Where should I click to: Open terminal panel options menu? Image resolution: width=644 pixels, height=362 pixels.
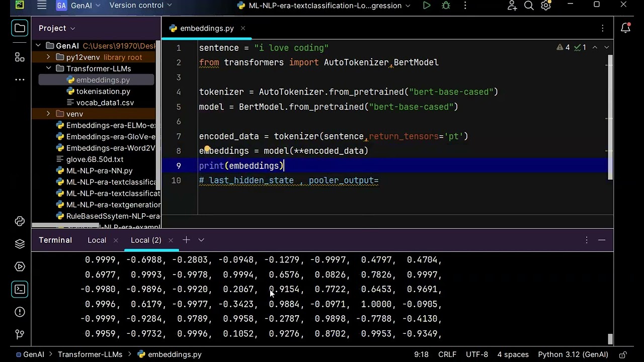pos(587,240)
